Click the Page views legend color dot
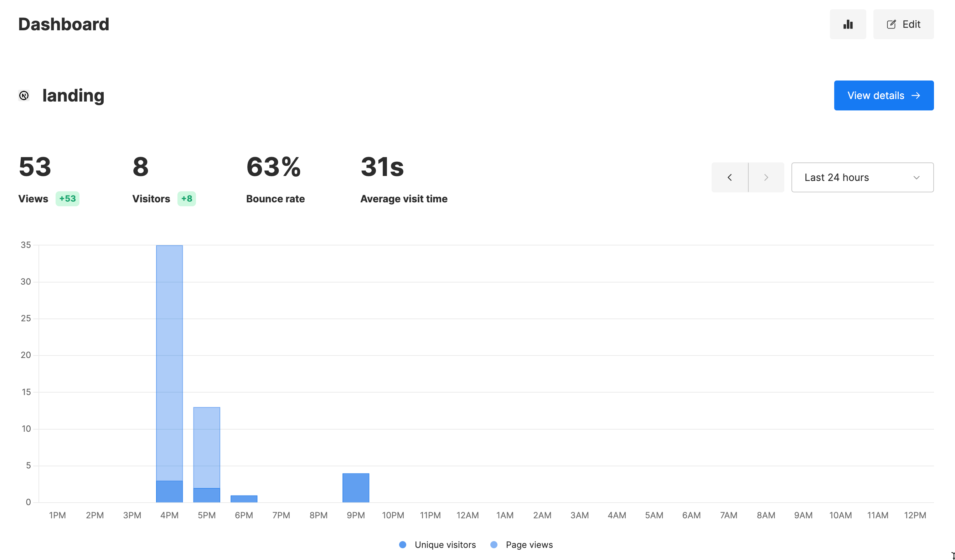 click(494, 544)
